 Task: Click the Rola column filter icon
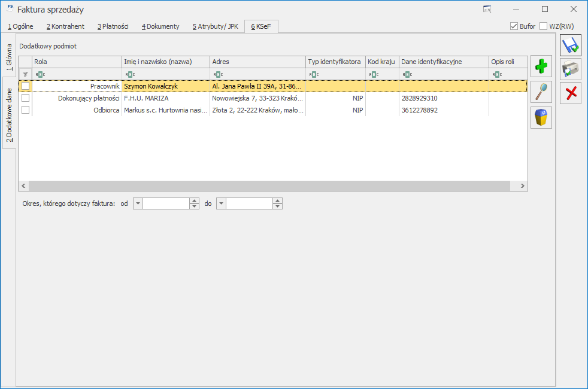point(40,74)
